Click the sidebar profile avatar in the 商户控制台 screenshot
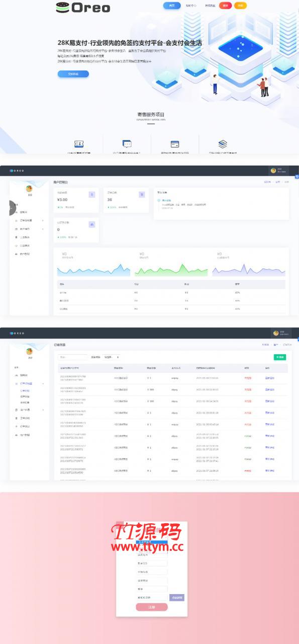This screenshot has width=299, height=644. click(30, 189)
